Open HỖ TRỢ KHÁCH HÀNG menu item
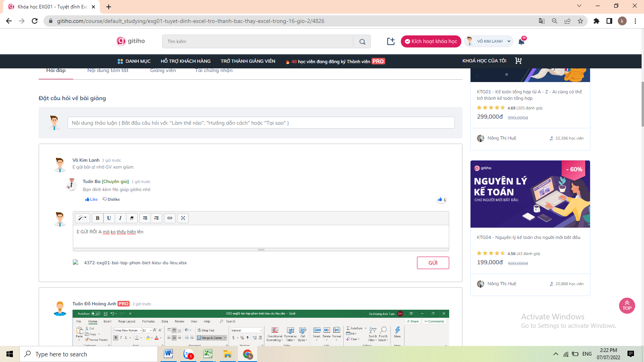 point(186,61)
